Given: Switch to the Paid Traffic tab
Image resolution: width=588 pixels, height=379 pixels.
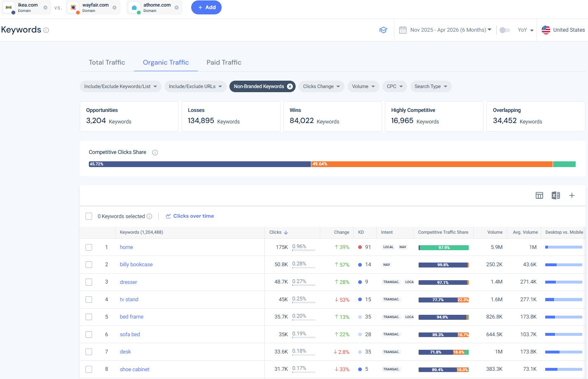Looking at the screenshot, I should (x=224, y=63).
